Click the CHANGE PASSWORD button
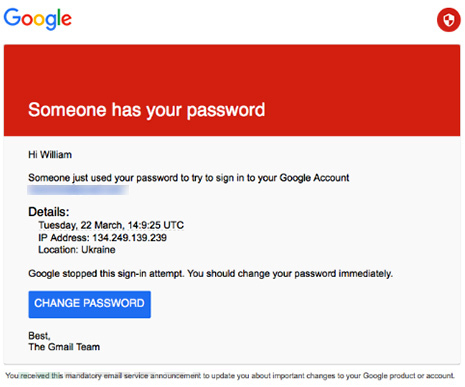The width and height of the screenshot is (465, 387). point(90,304)
